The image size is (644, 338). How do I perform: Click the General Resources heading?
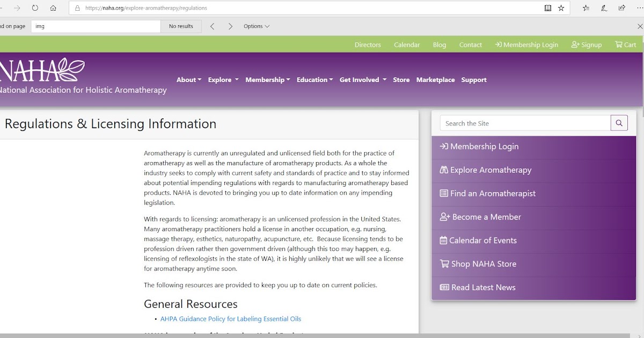[191, 304]
